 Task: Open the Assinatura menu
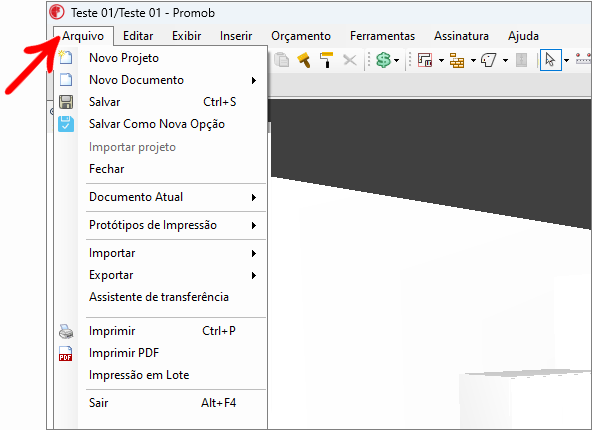pos(461,36)
